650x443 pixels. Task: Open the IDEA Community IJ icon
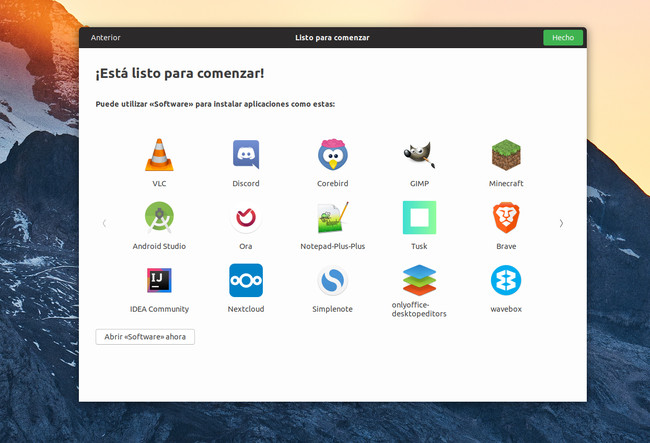click(x=159, y=280)
